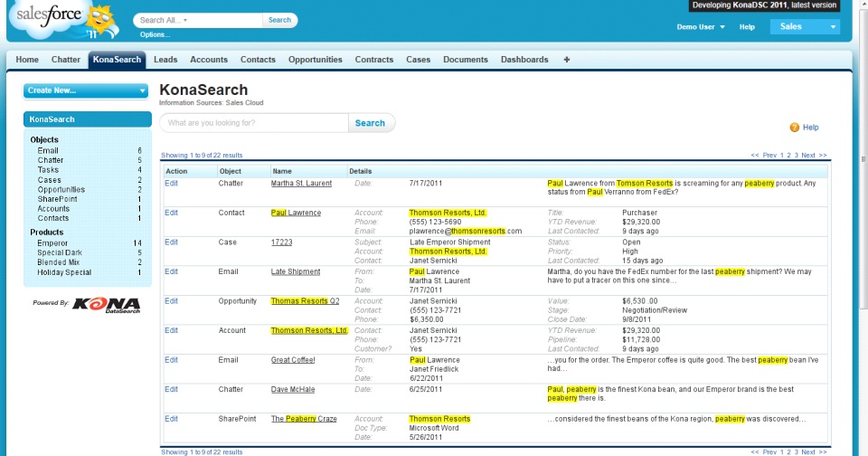Focus the top Search All input box
Image resolution: width=868 pixels, height=456 pixels.
click(198, 20)
